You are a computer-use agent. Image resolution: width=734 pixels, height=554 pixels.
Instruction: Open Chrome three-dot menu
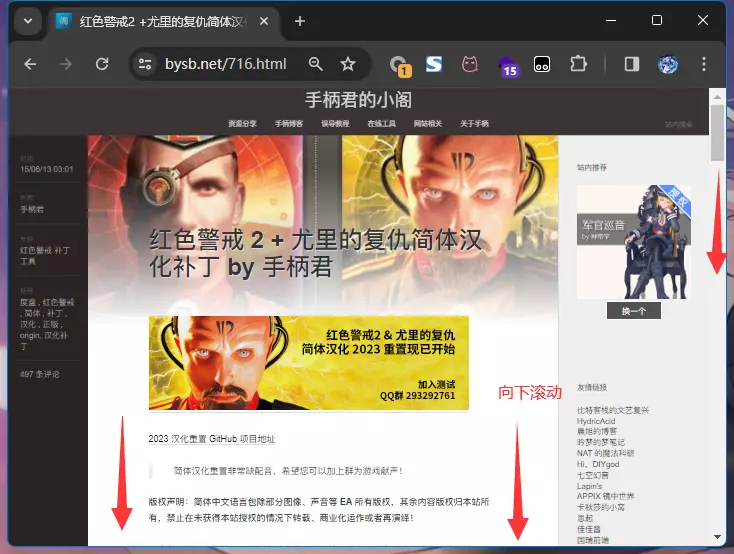704,64
